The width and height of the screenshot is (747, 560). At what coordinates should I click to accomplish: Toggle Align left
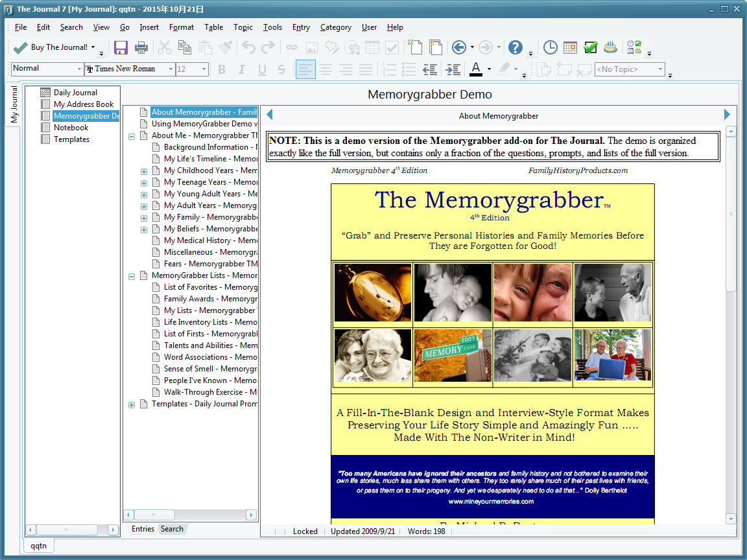coord(305,69)
